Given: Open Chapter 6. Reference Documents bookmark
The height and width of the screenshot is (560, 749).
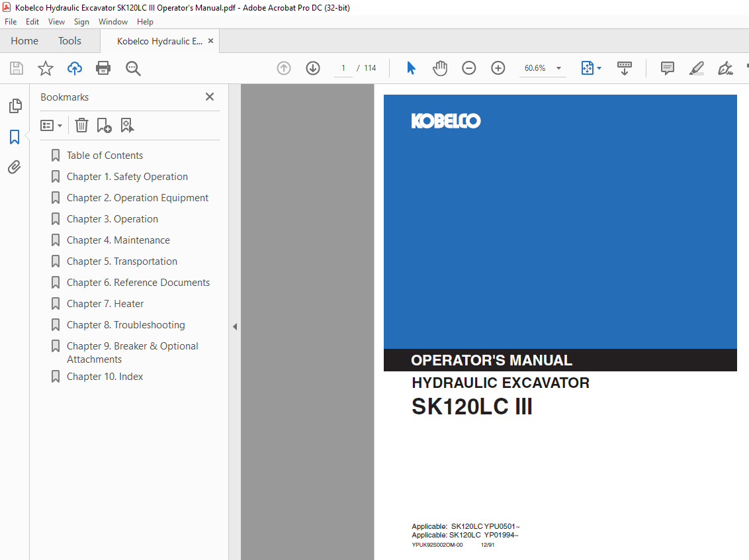Looking at the screenshot, I should click(x=138, y=283).
